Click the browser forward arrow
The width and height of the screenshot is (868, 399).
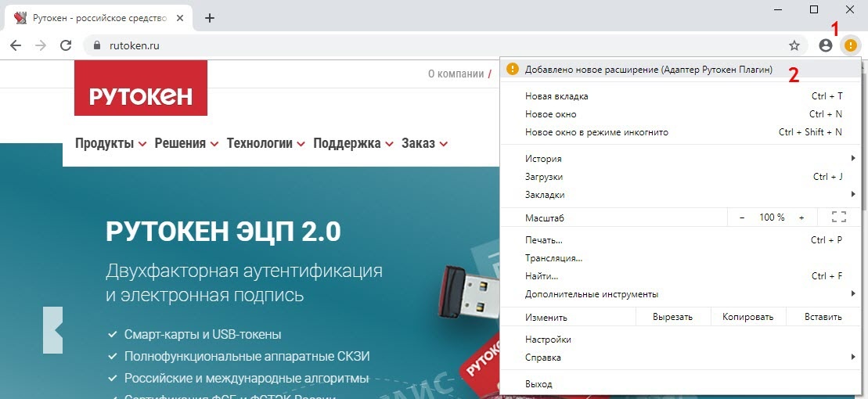pos(41,45)
